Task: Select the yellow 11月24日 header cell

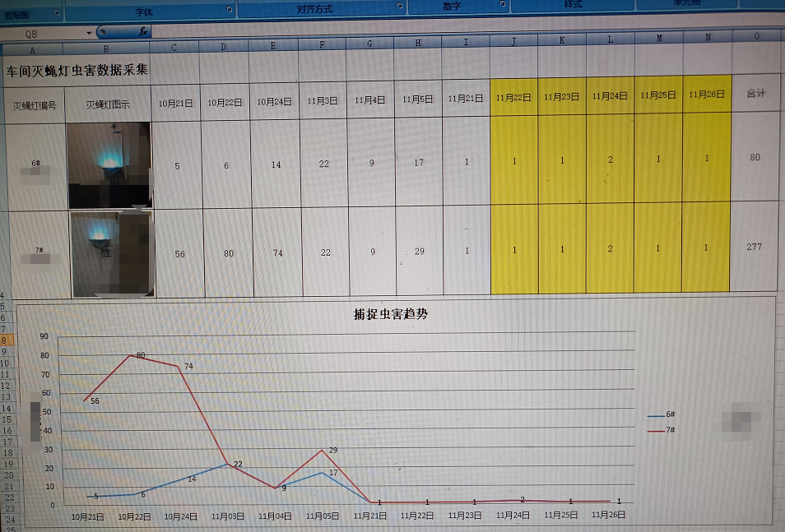Action: tap(610, 96)
